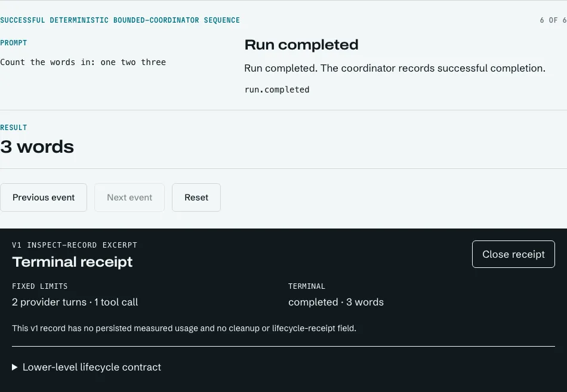Click the RESULT section label
This screenshot has width=567, height=392.
pos(13,128)
